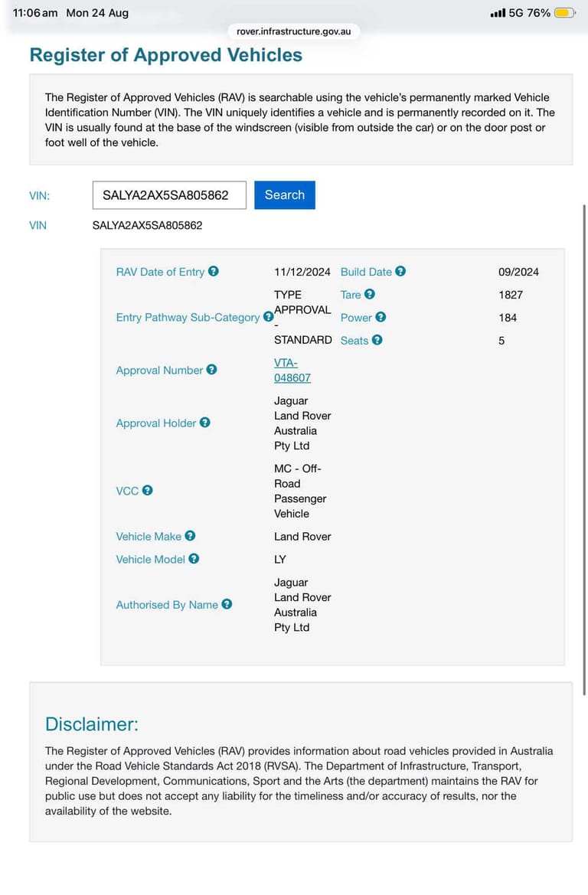
Task: Open help icon for RAV Date of Entry
Action: pyautogui.click(x=213, y=271)
